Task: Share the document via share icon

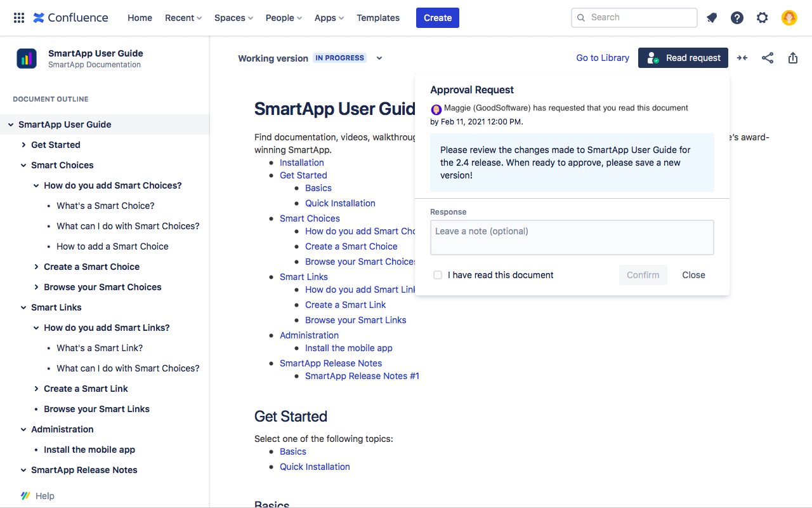Action: coord(768,58)
